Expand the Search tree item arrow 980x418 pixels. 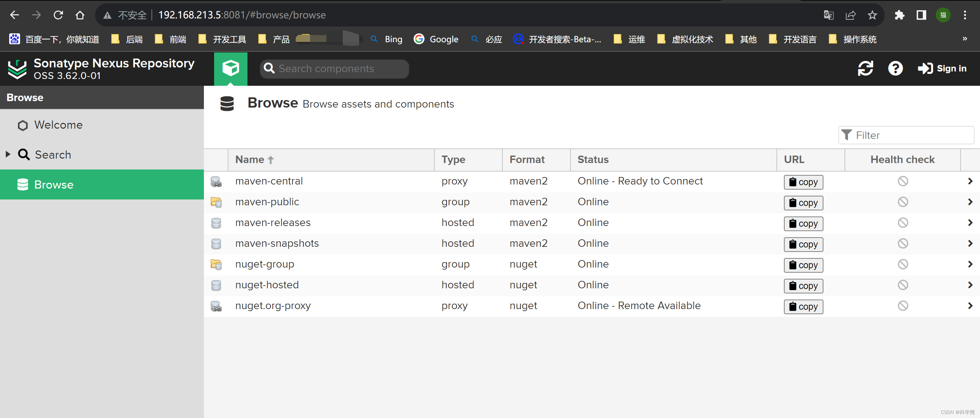[x=8, y=154]
